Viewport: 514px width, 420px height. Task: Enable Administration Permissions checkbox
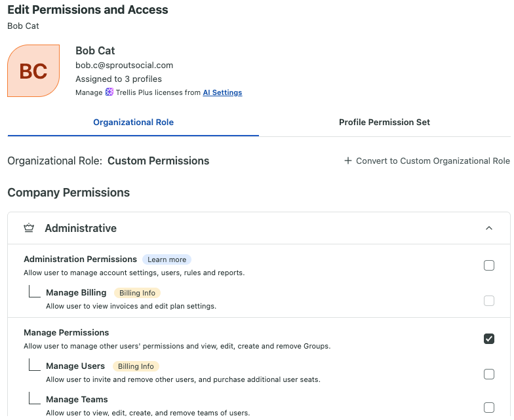tap(489, 265)
